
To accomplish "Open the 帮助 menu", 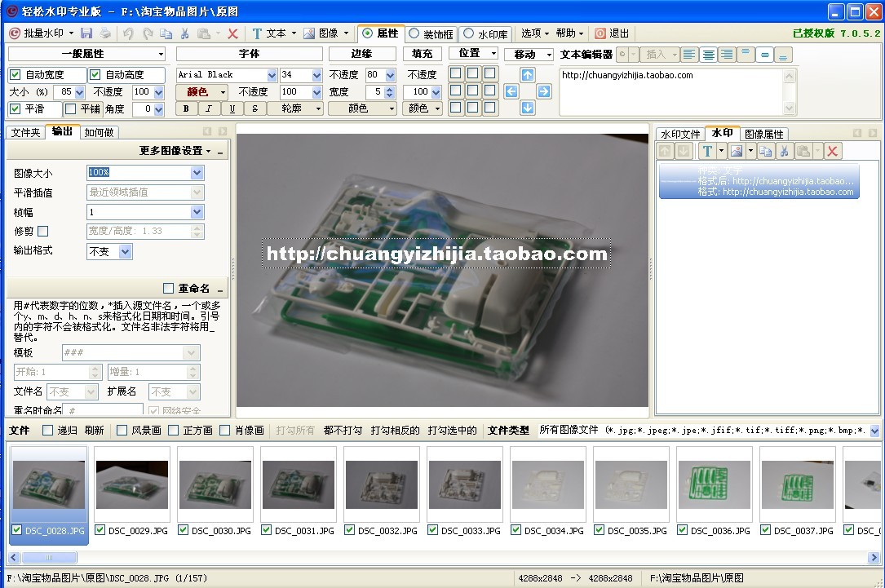I will (x=569, y=33).
